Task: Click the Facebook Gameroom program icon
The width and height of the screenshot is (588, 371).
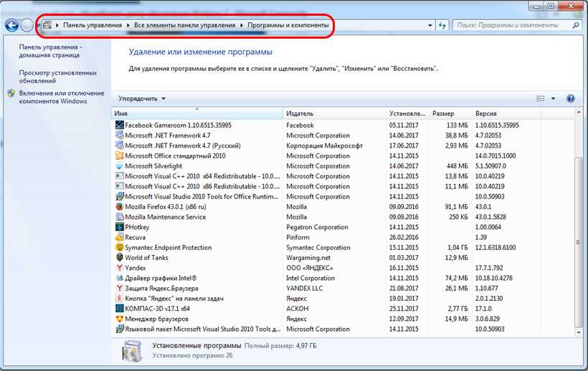Action: (x=119, y=125)
